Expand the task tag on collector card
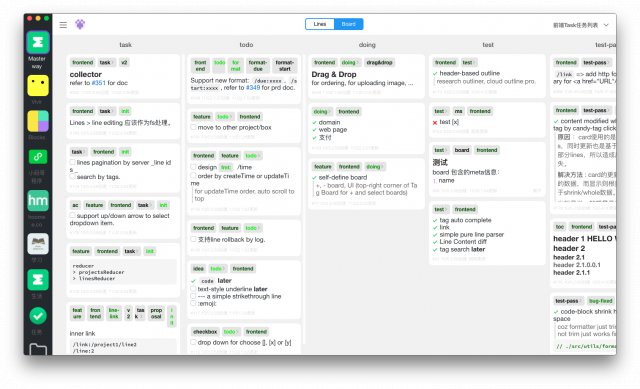Screen dimensions: 640x389 pyautogui.click(x=107, y=62)
